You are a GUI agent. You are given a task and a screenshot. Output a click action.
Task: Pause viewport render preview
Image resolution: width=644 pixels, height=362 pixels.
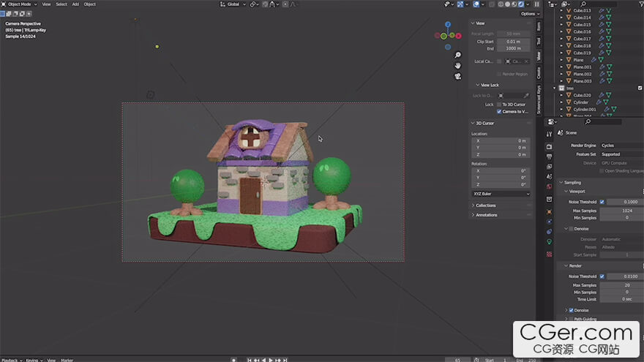pyautogui.click(x=537, y=4)
